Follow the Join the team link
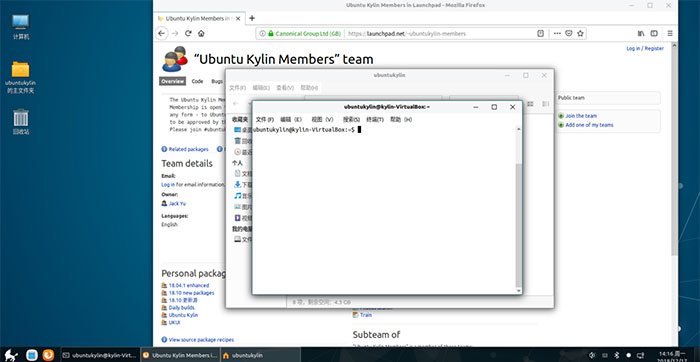 [581, 116]
